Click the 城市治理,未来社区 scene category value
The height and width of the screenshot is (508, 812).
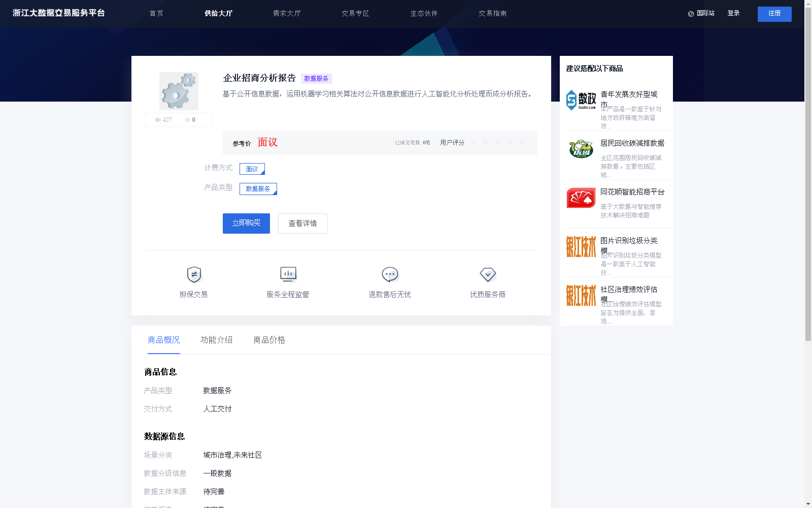click(232, 455)
